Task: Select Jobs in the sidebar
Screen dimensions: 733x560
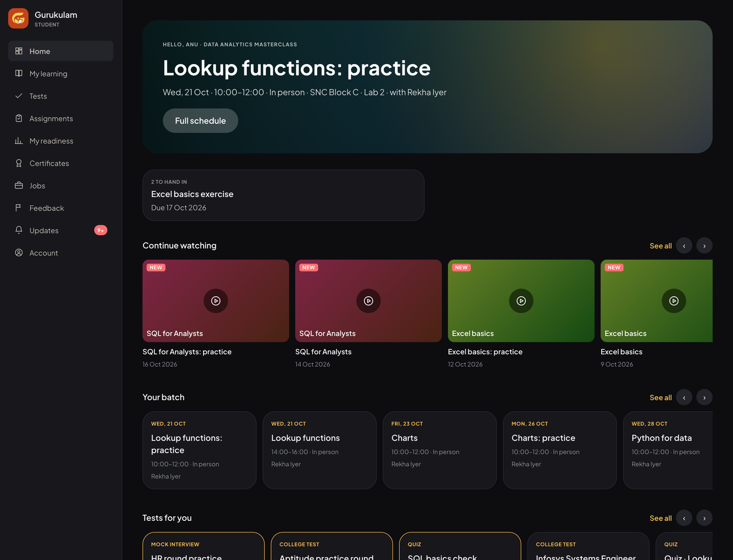Action: [61, 185]
